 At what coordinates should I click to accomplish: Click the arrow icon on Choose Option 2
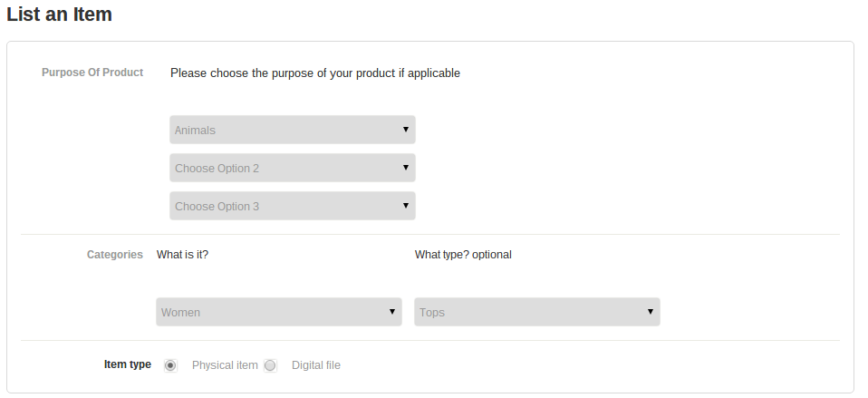click(406, 168)
